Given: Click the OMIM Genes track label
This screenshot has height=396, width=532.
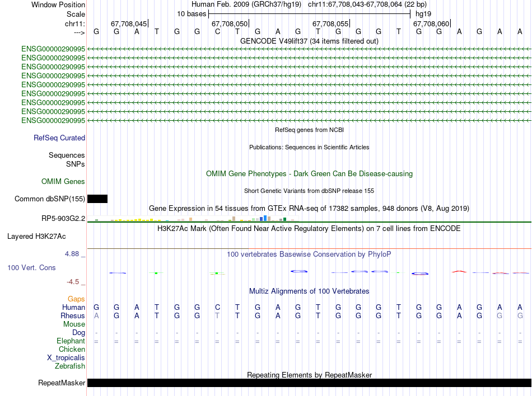Looking at the screenshot, I should click(63, 182).
